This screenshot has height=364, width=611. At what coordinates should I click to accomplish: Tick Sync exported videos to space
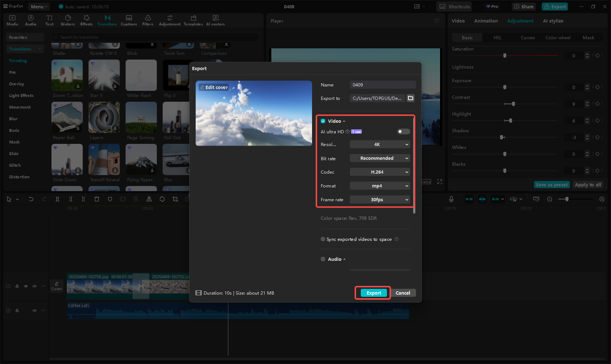pos(323,239)
